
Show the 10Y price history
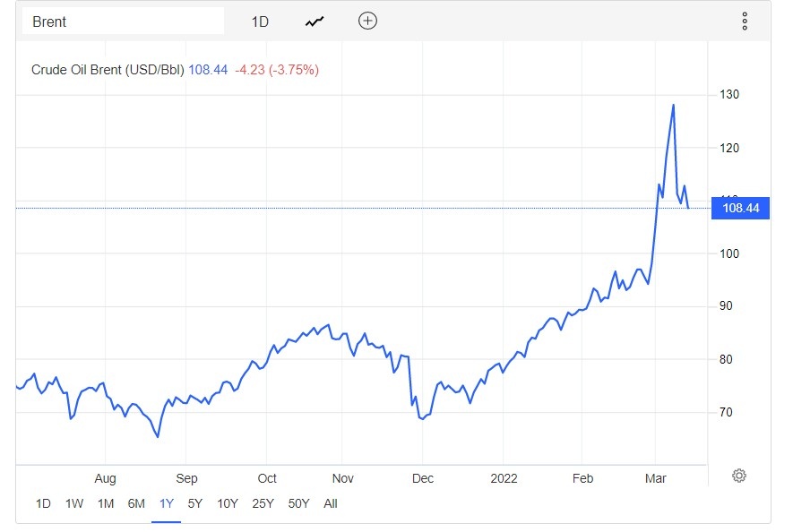228,503
